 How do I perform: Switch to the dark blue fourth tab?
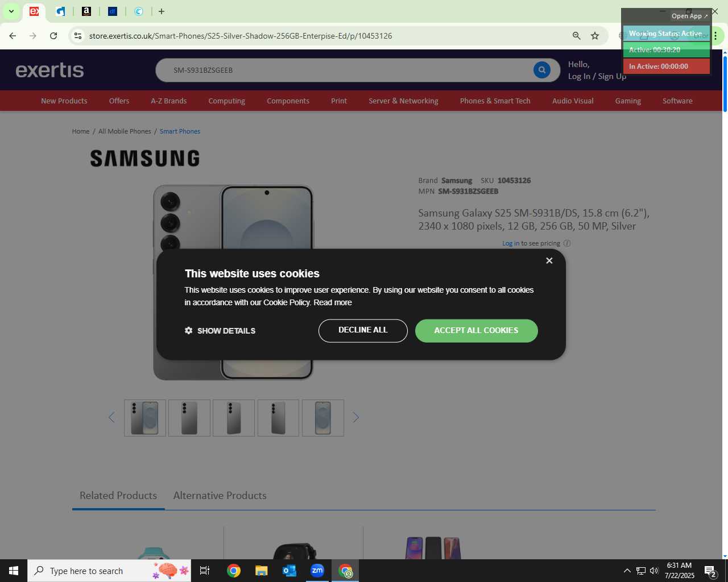tap(113, 11)
